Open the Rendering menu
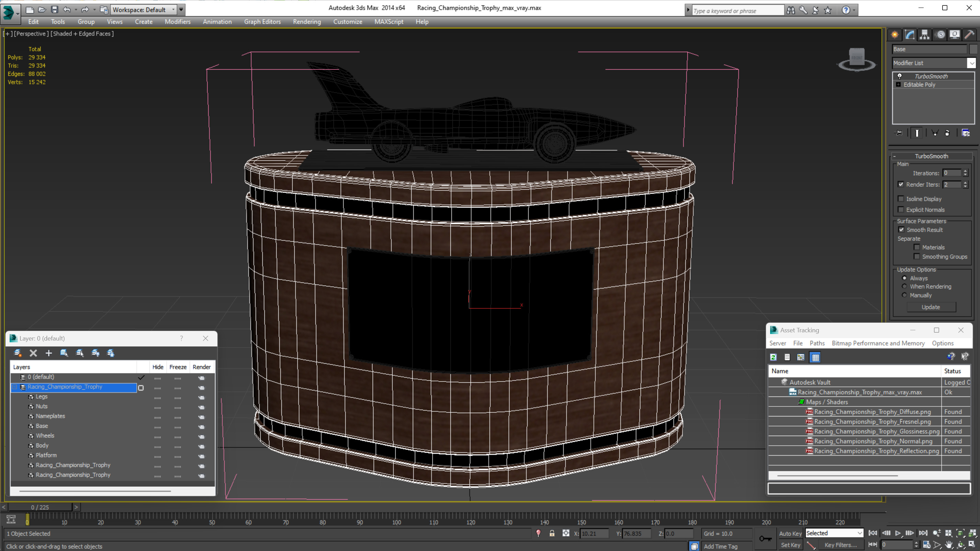The image size is (980, 551). click(307, 22)
